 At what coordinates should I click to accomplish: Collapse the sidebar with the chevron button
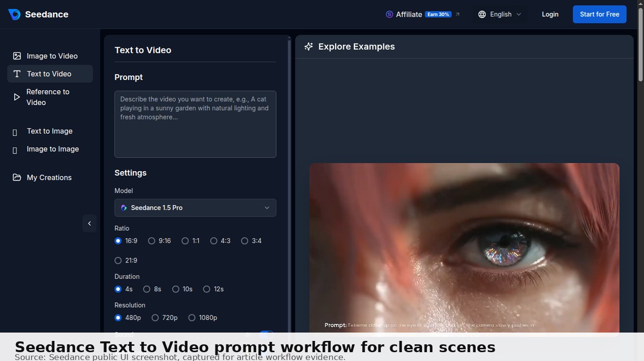pyautogui.click(x=89, y=223)
